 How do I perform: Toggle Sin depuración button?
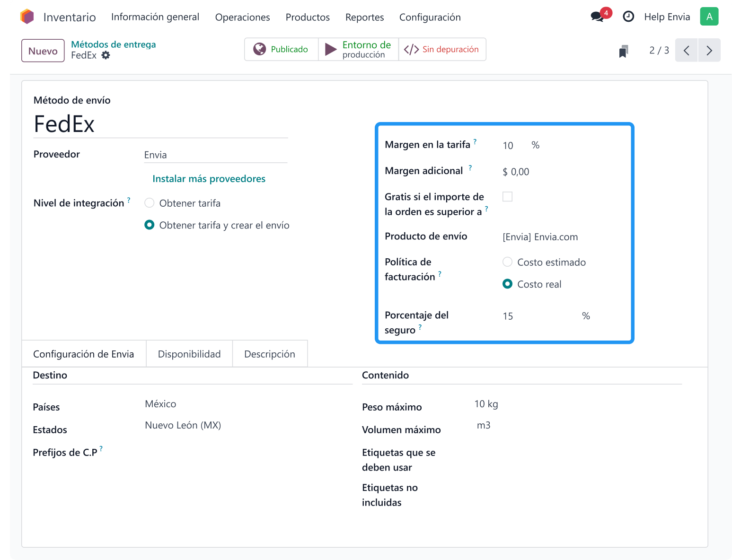[x=442, y=49]
